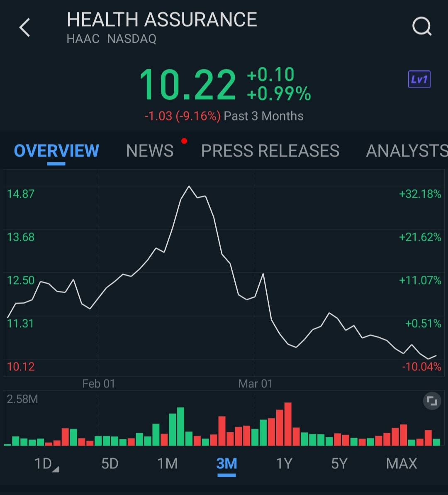The width and height of the screenshot is (448, 495).
Task: Tap the 12.50 price axis label
Action: point(20,280)
